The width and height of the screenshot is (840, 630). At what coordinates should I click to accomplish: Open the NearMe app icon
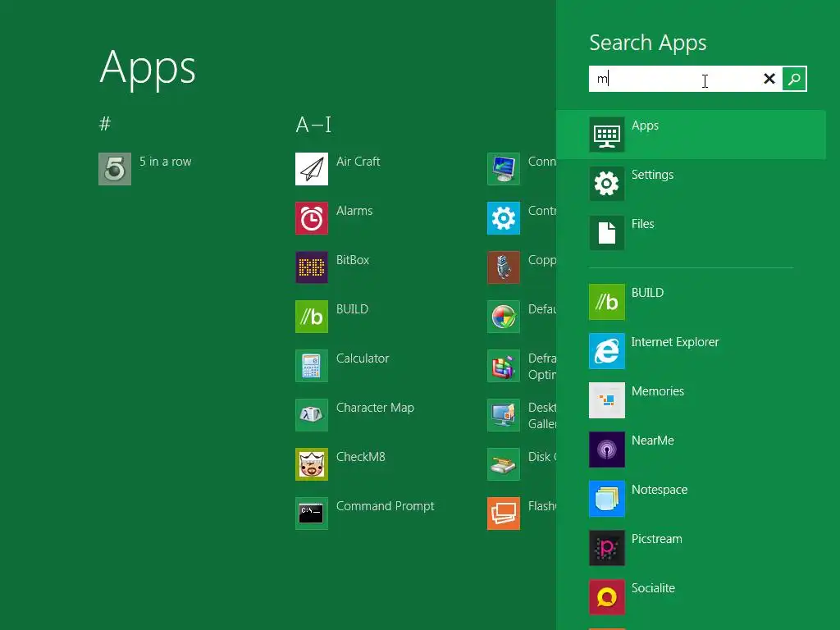(606, 450)
